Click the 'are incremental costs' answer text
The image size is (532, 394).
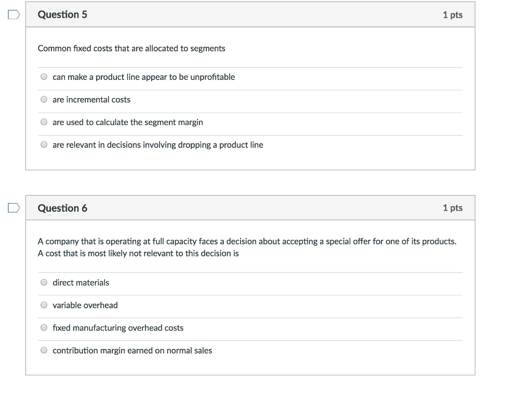click(x=91, y=99)
